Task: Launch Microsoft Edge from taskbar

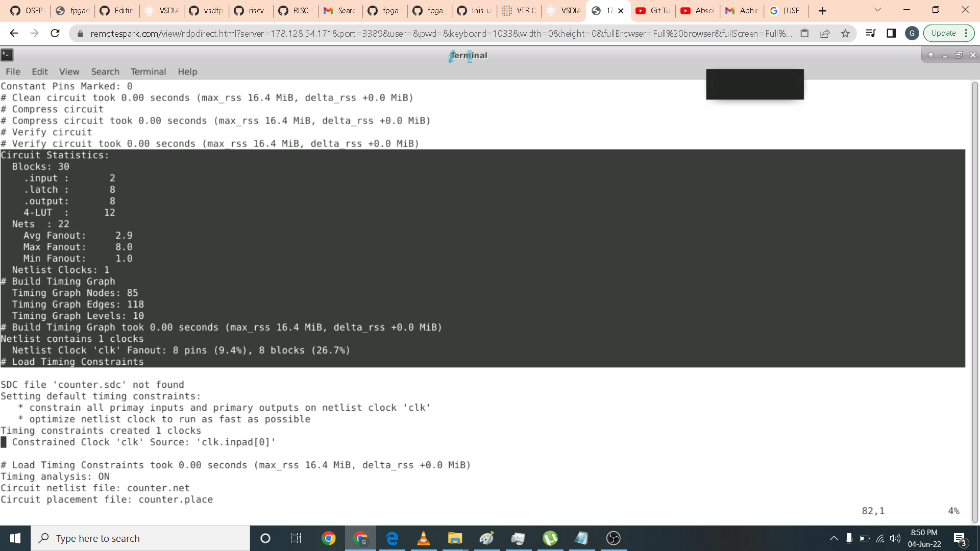Action: [x=392, y=538]
